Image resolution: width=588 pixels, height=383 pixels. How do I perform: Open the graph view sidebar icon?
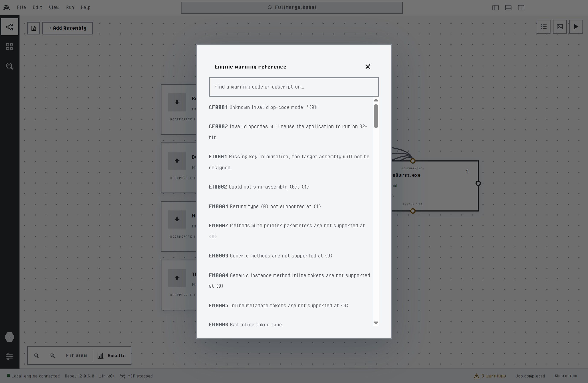point(9,27)
